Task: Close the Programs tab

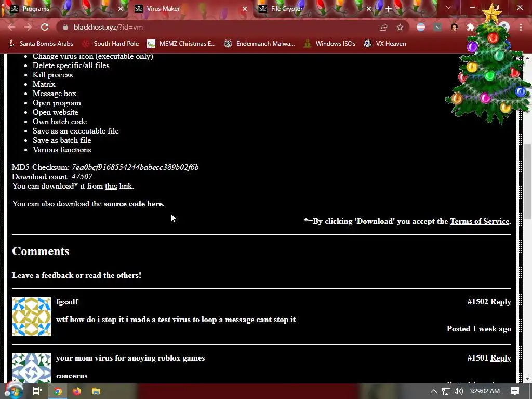Action: [121, 9]
